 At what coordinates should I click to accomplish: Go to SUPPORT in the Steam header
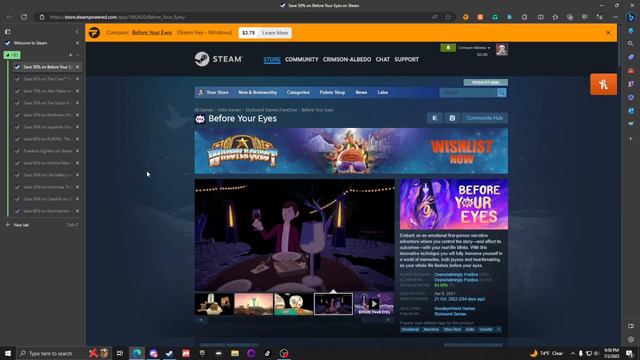407,60
